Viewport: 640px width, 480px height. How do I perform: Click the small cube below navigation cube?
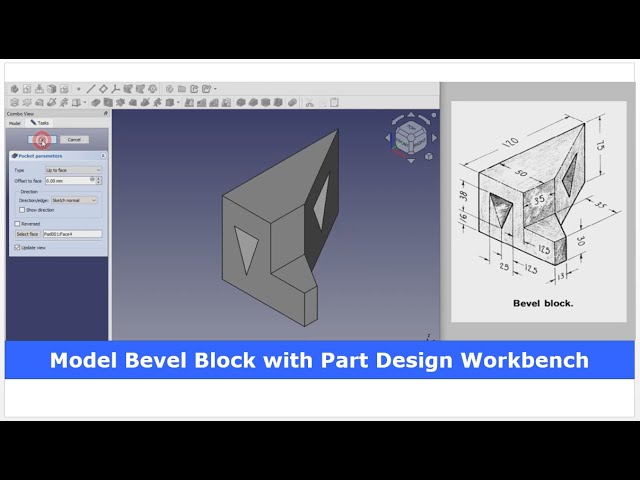tap(429, 156)
